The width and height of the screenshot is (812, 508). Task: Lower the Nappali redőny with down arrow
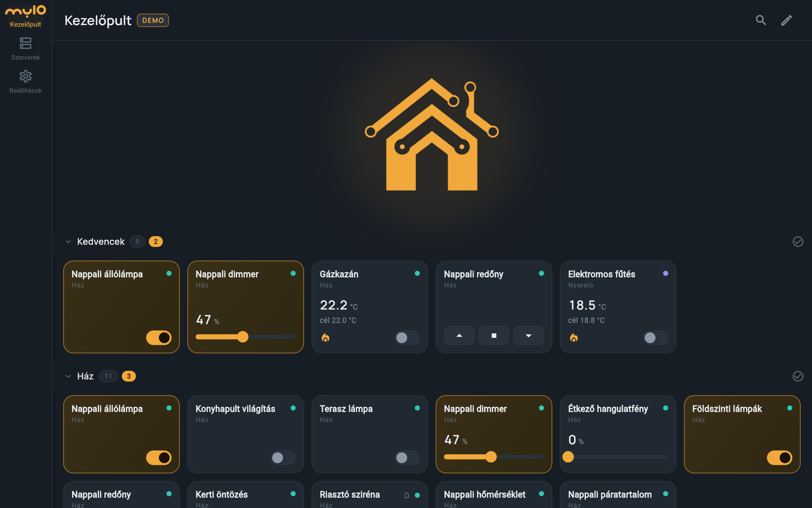(528, 335)
